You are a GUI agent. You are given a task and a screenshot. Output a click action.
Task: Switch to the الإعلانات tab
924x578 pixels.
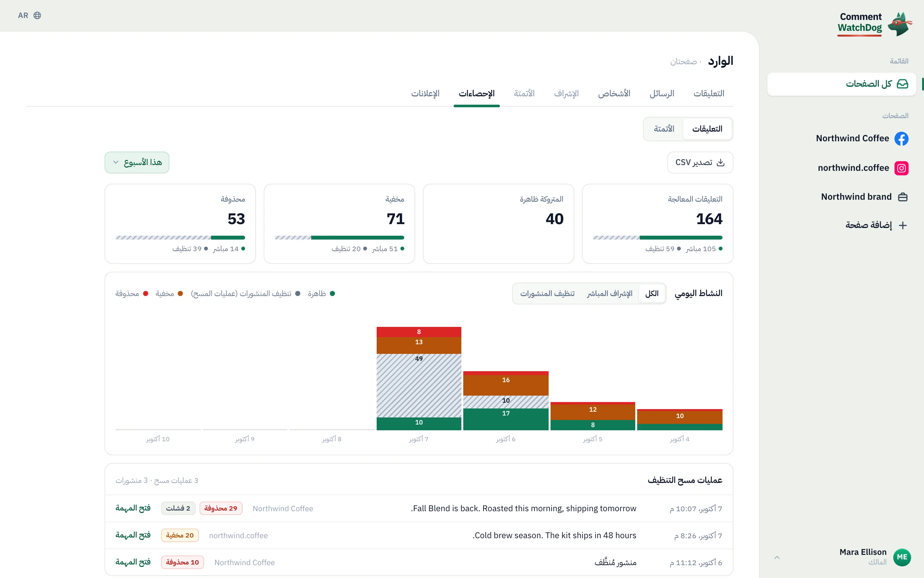pos(425,94)
